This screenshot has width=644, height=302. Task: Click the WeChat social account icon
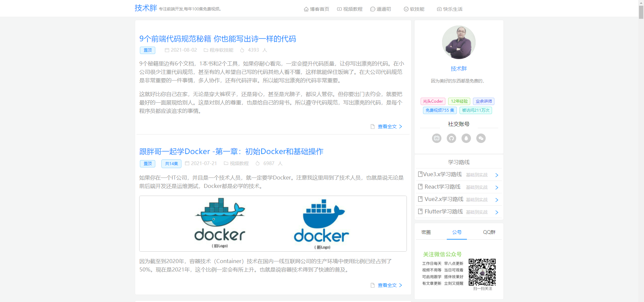pyautogui.click(x=481, y=138)
